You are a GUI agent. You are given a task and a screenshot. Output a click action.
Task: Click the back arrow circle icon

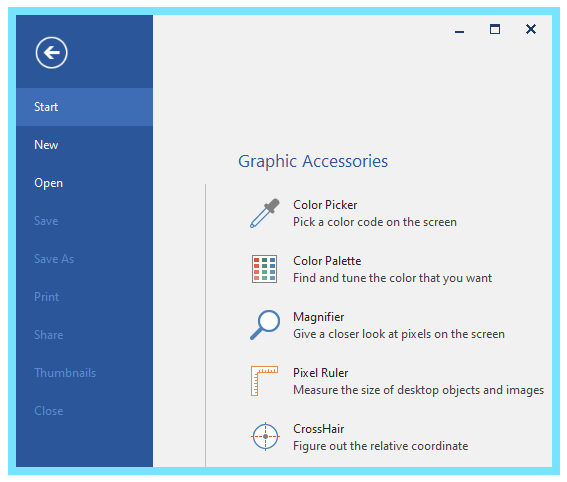(x=51, y=53)
